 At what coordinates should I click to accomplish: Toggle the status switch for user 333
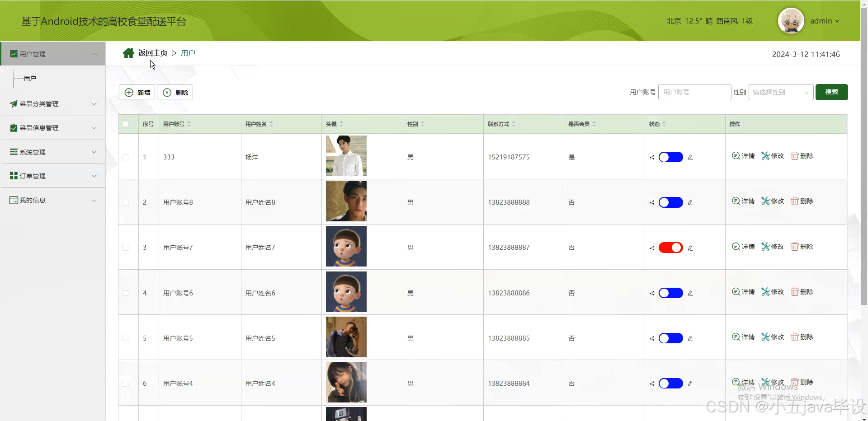tap(671, 157)
